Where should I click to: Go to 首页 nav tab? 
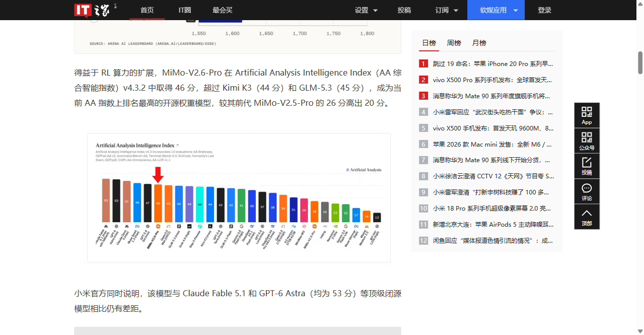click(147, 10)
